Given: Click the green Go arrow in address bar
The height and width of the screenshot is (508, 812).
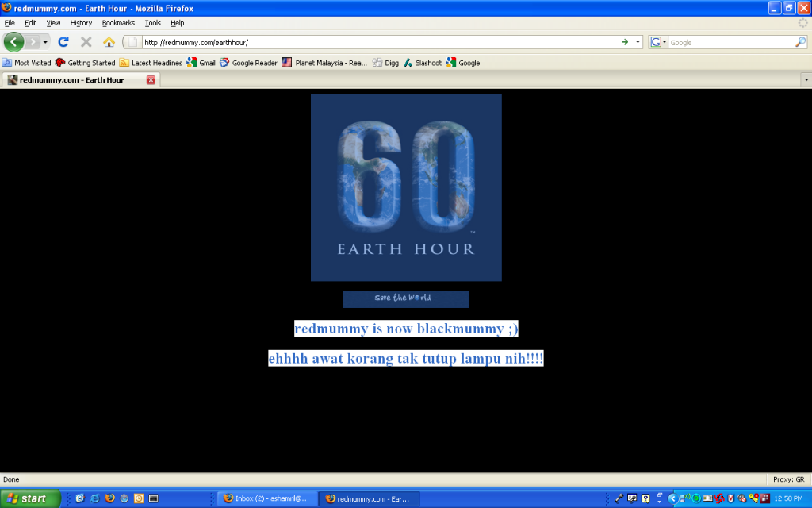Looking at the screenshot, I should pos(625,42).
